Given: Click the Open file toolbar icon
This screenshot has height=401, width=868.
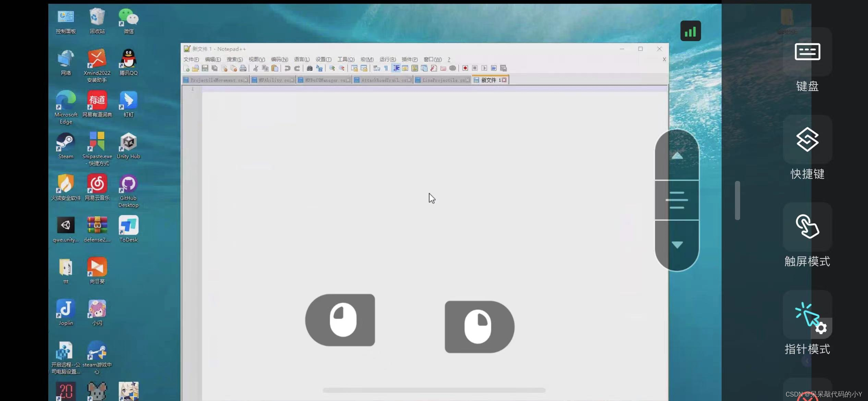Looking at the screenshot, I should click(x=196, y=68).
